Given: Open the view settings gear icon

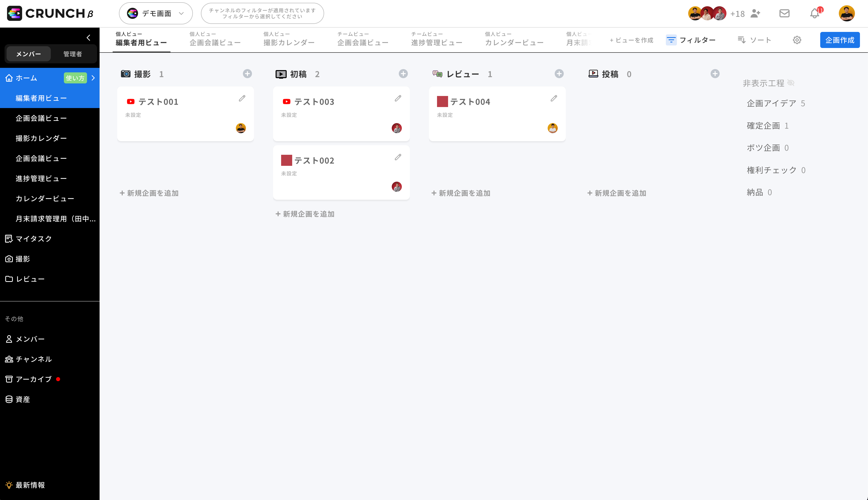Looking at the screenshot, I should click(797, 40).
